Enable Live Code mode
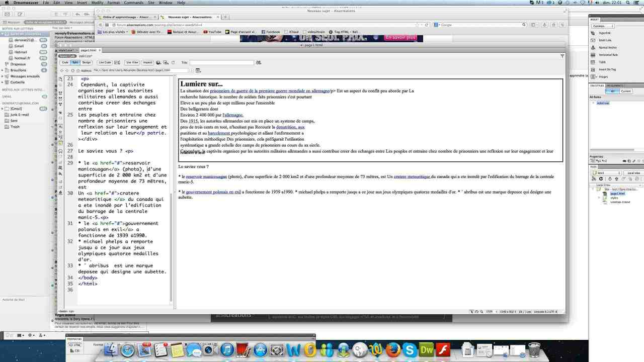The height and width of the screenshot is (362, 644). click(104, 62)
